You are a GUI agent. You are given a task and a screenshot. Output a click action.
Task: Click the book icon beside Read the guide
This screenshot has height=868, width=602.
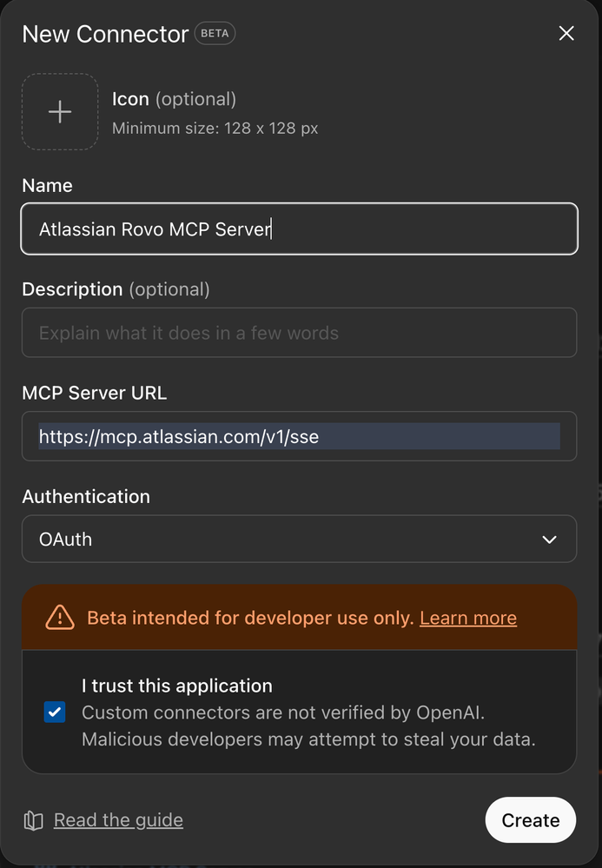(34, 821)
